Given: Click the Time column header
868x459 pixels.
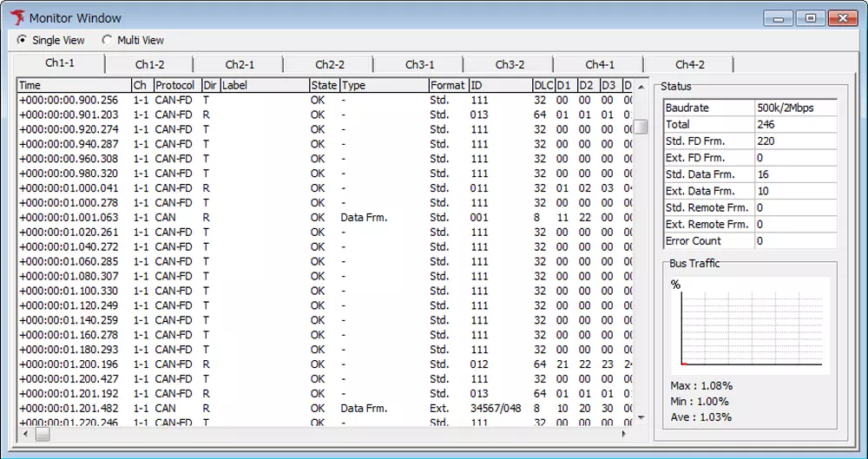Looking at the screenshot, I should tap(73, 86).
